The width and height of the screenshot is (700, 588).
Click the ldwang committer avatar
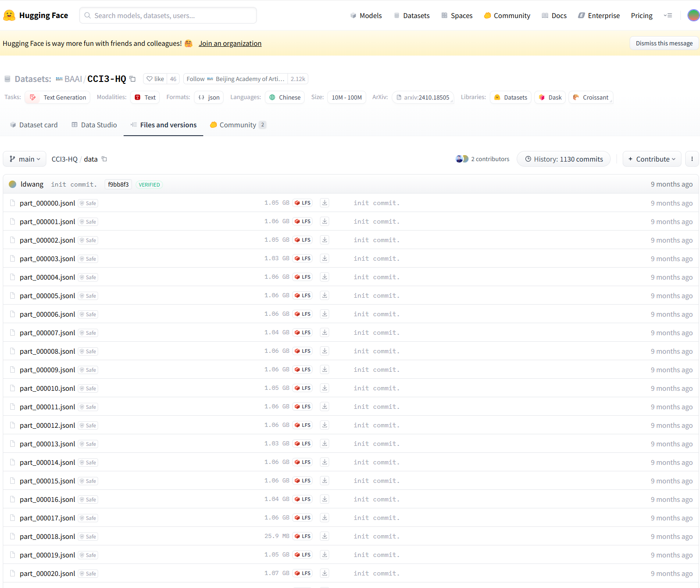(x=12, y=184)
